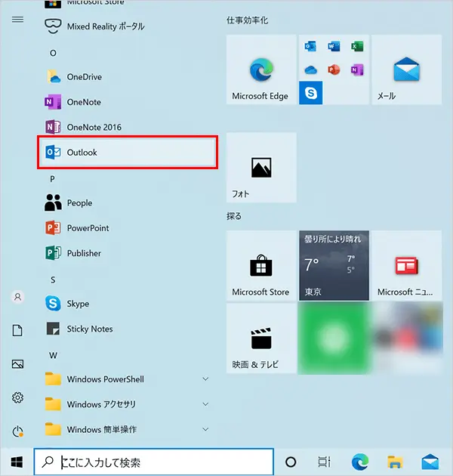
Task: Open the Microsoft ニュース tile
Action: 407,265
